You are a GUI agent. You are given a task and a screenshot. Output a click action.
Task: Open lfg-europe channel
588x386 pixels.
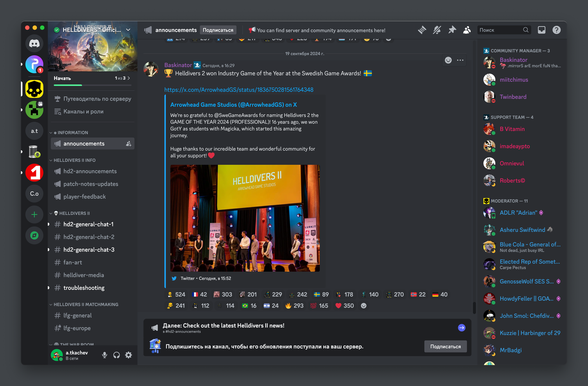93,328
